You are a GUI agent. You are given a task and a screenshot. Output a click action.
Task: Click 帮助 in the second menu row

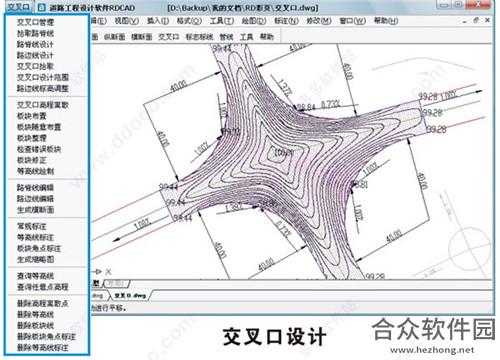pos(267,37)
